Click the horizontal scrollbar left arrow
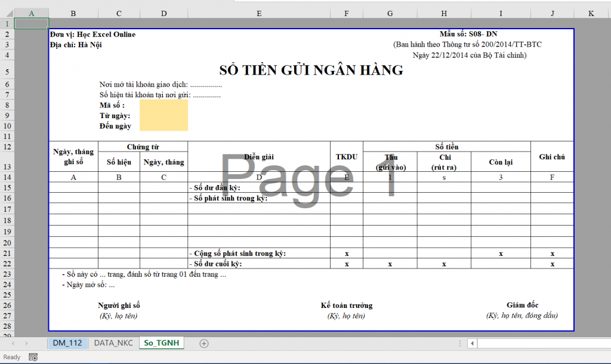This screenshot has width=611, height=364. (x=472, y=343)
